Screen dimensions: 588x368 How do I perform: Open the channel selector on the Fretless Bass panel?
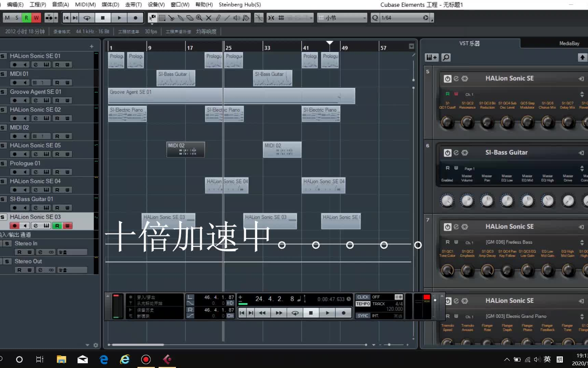click(469, 243)
